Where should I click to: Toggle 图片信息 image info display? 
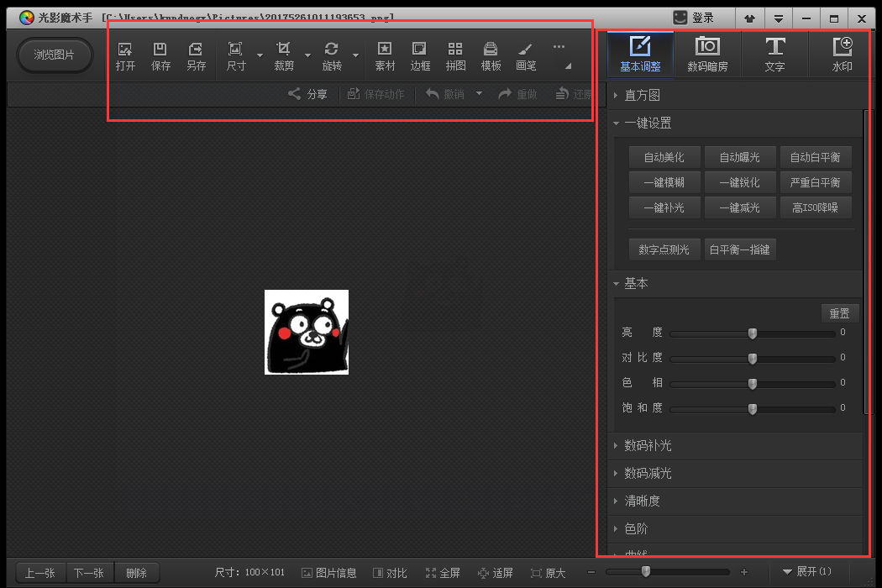coord(329,572)
